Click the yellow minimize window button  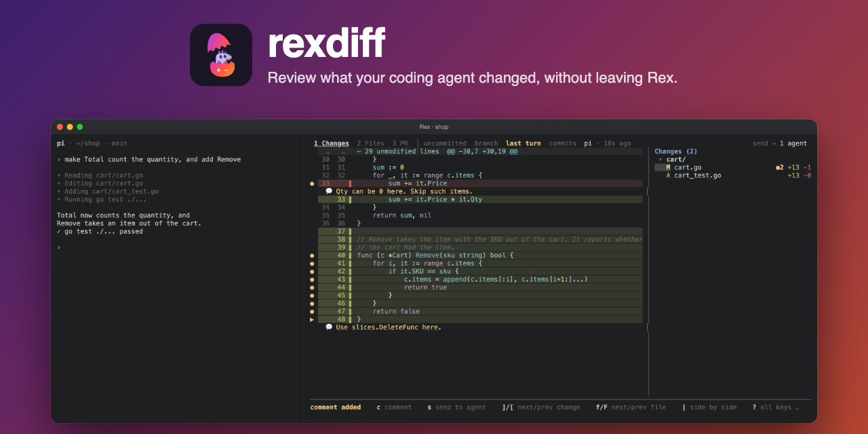coord(69,127)
